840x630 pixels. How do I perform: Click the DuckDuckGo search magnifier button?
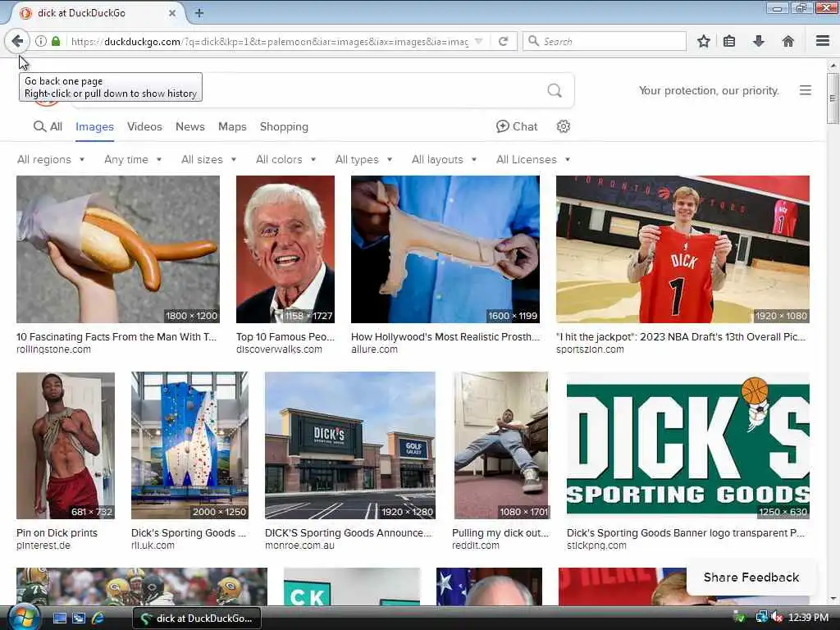pyautogui.click(x=555, y=90)
